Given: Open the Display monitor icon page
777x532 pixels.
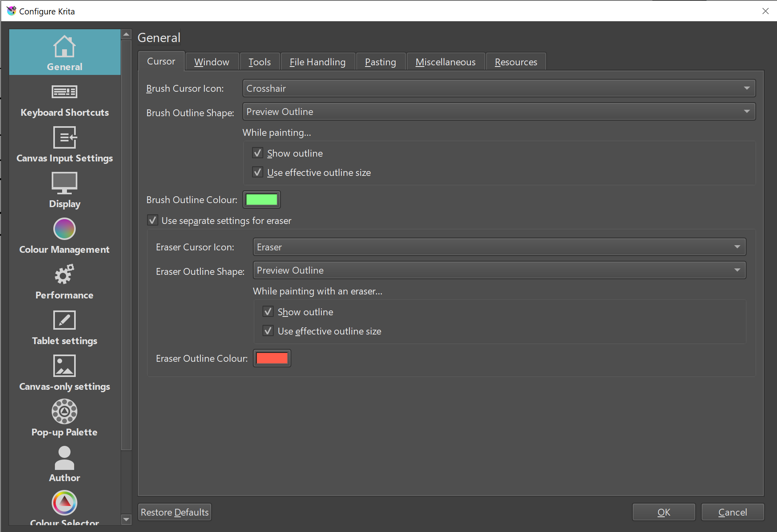Looking at the screenshot, I should pyautogui.click(x=65, y=183).
